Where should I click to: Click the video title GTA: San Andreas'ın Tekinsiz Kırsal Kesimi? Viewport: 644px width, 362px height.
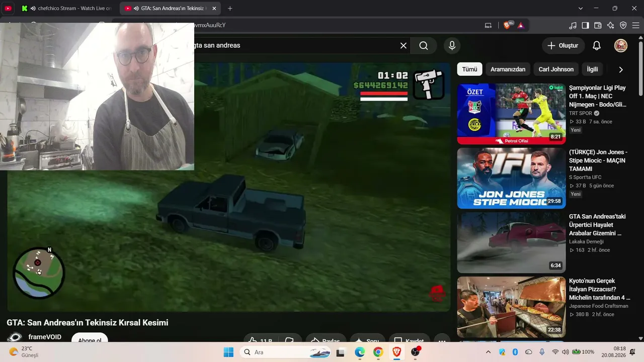88,323
